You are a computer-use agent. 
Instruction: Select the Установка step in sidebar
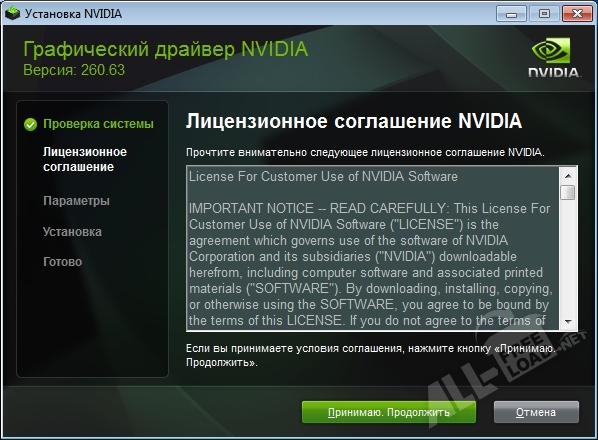pos(72,231)
